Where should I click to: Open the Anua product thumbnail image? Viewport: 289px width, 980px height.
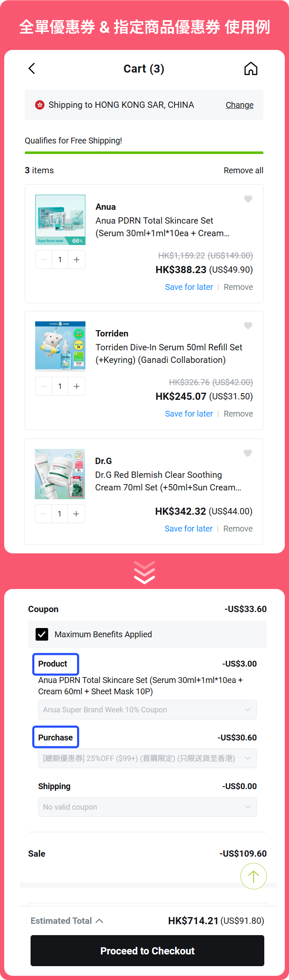tap(60, 219)
